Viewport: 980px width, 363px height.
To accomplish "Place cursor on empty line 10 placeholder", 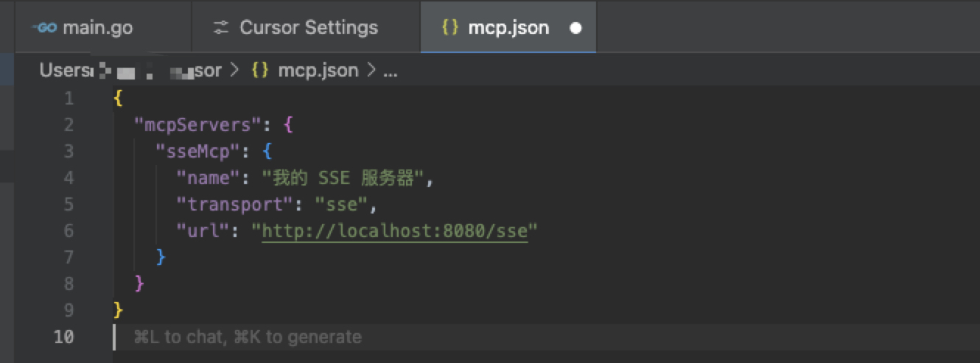I will 248,337.
